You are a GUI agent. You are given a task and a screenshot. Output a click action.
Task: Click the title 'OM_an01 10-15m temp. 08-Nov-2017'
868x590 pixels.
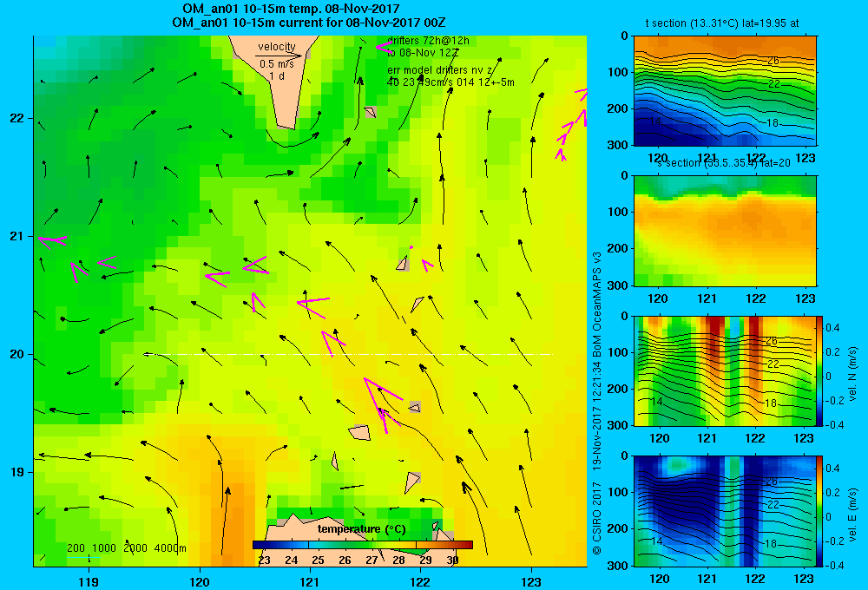[291, 9]
